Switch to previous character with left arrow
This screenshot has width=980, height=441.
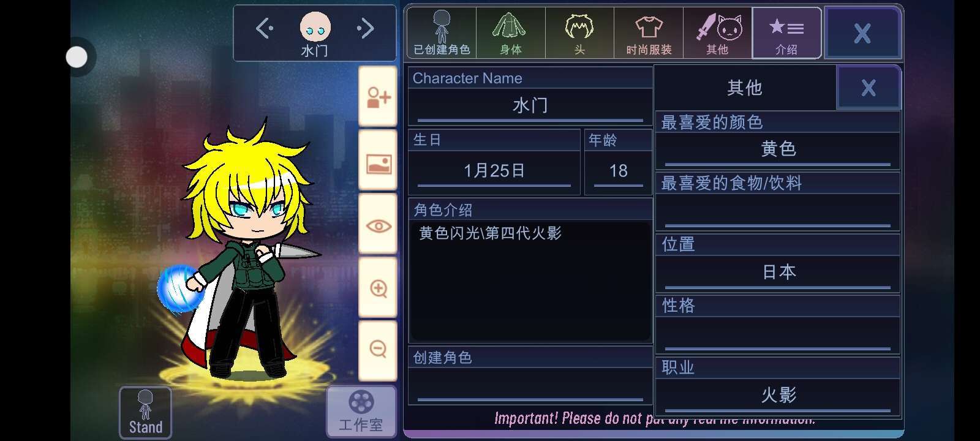tap(265, 28)
